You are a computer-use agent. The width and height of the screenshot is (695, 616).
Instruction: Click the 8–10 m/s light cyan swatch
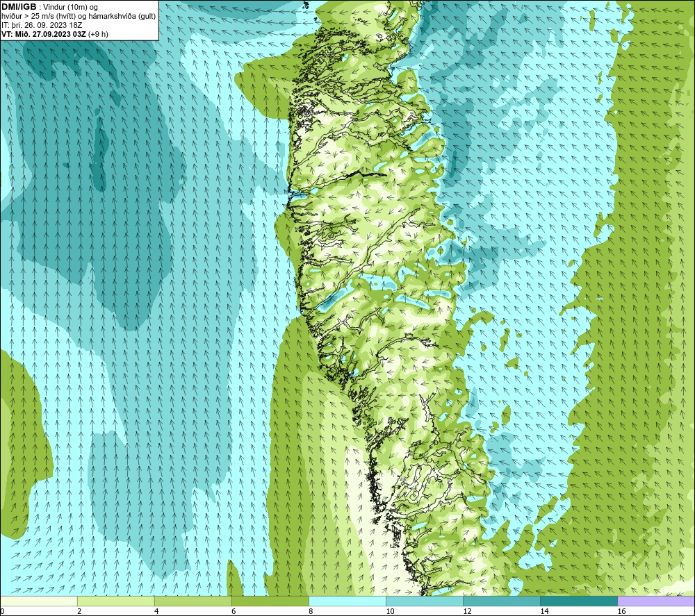coord(347,601)
